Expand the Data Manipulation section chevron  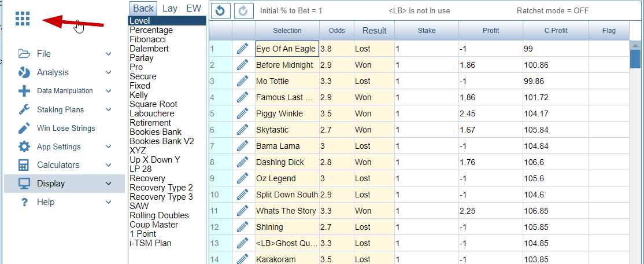[x=109, y=91]
